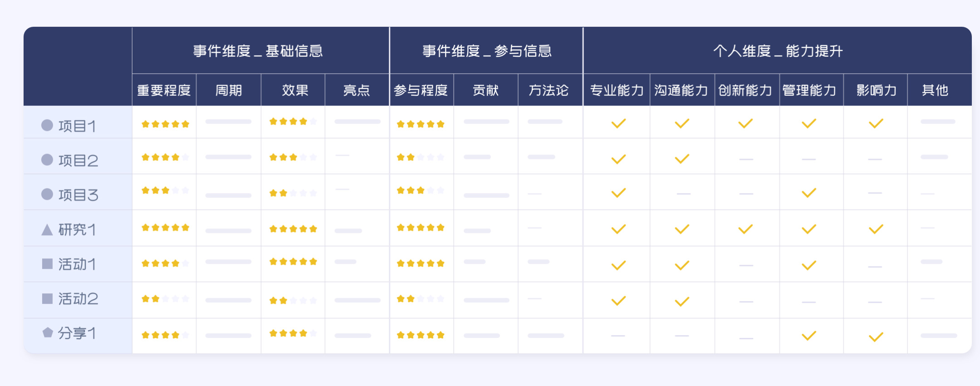Click the pentagon icon beside 分享1

point(48,332)
